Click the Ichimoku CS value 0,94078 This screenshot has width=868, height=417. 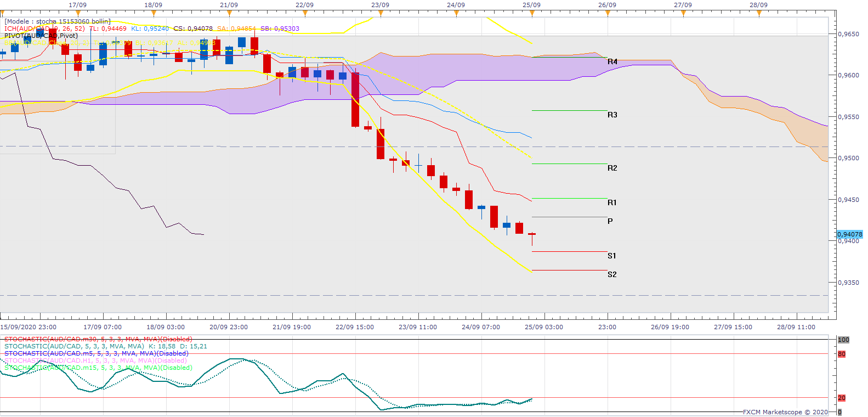coord(193,29)
